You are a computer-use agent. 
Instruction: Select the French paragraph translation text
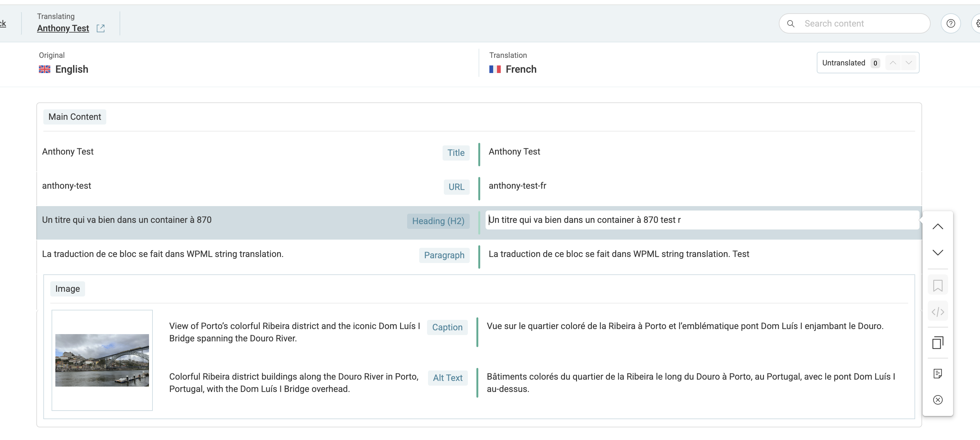(x=618, y=254)
